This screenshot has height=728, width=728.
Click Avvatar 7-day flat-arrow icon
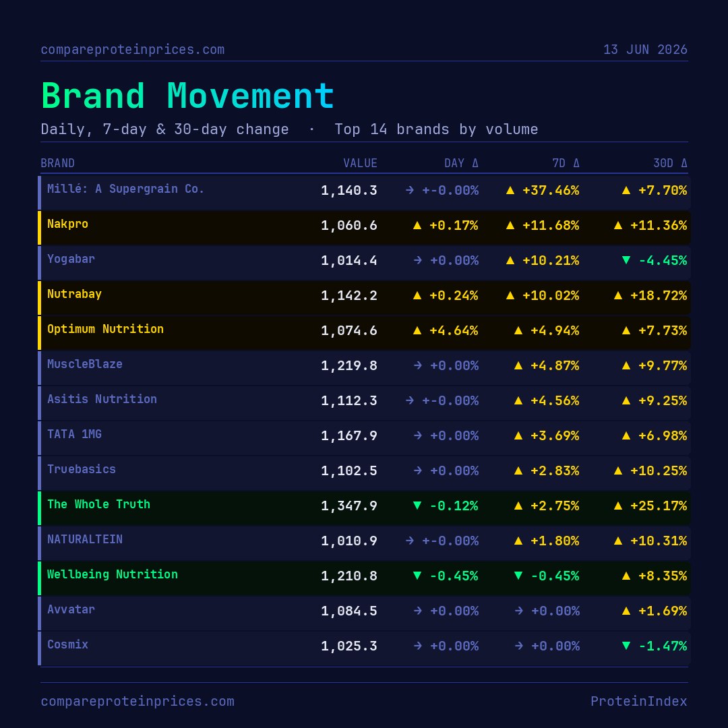pos(518,611)
